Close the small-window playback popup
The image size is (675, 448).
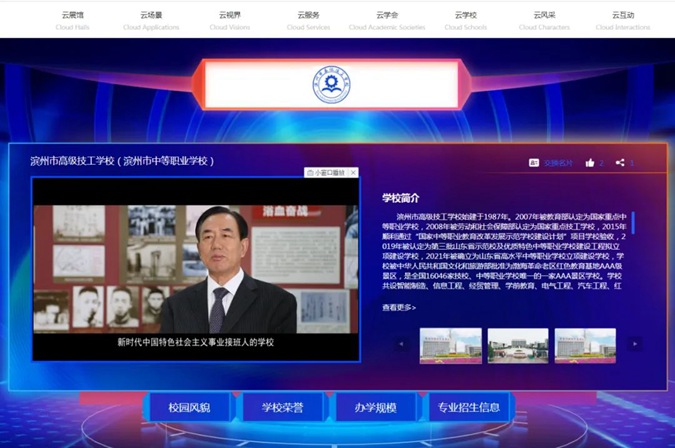(x=353, y=173)
